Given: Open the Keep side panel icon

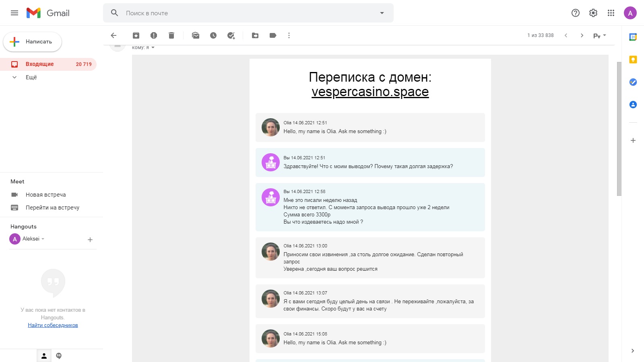Looking at the screenshot, I should (x=633, y=60).
